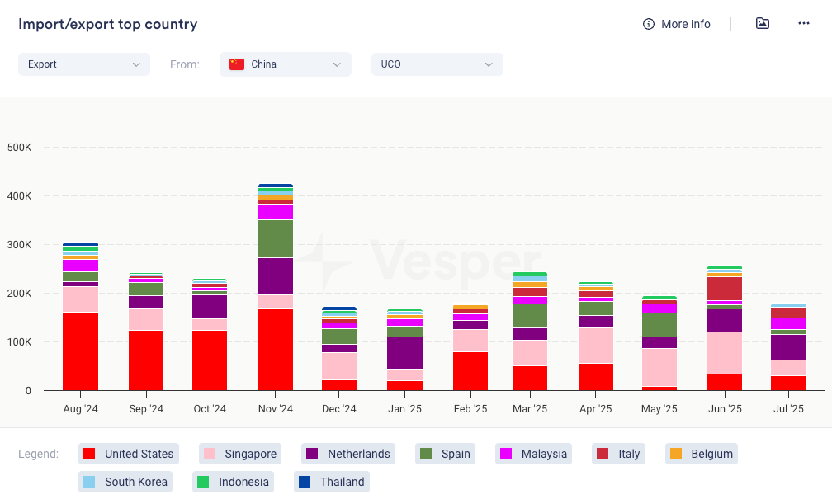Toggle Thailand legend item

(332, 482)
